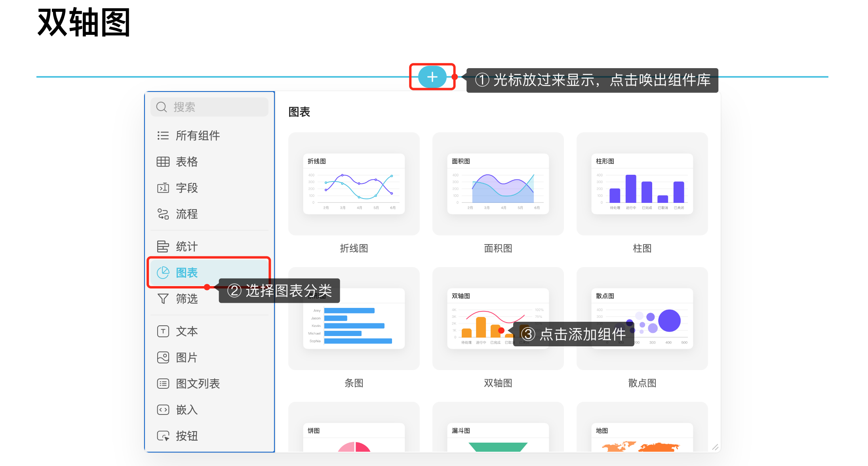Open the 表格 category

[209, 162]
